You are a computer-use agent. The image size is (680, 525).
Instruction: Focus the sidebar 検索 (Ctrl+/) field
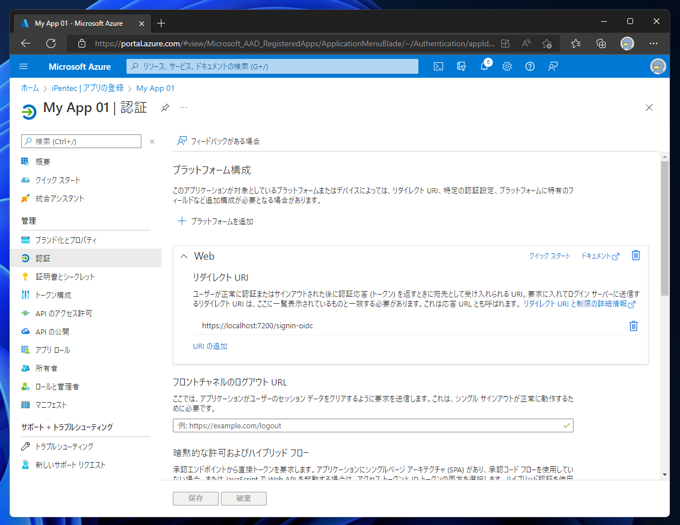tap(81, 141)
